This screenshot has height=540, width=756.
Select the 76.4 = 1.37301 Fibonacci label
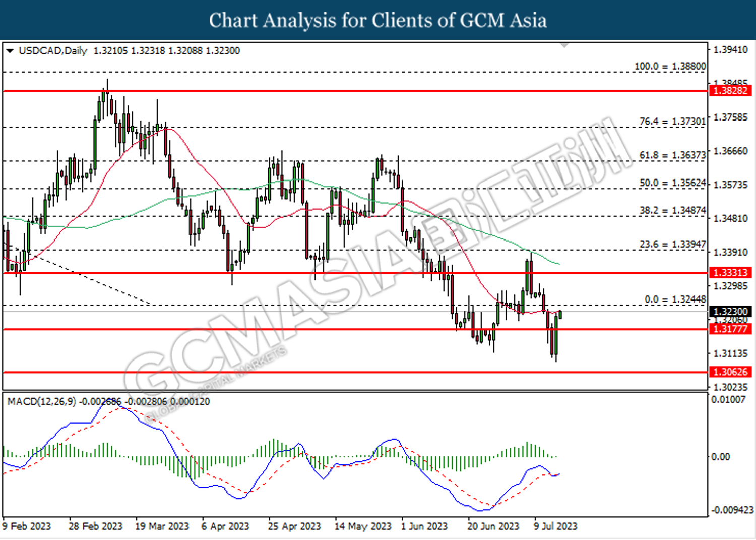(672, 122)
